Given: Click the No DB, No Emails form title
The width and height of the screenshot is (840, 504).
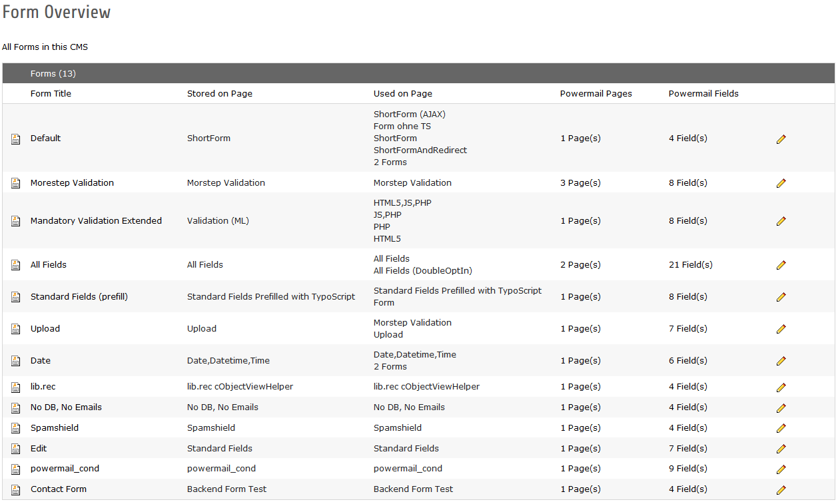Looking at the screenshot, I should pyautogui.click(x=66, y=407).
